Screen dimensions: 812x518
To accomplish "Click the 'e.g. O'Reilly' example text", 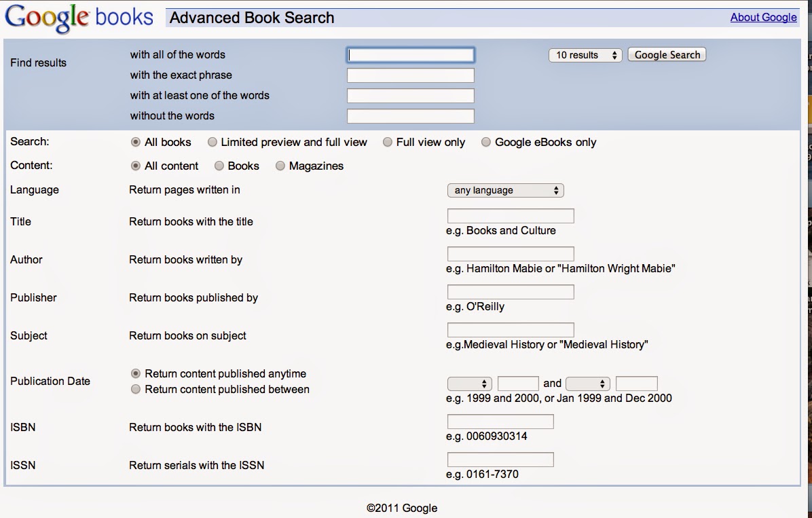I will coord(475,307).
